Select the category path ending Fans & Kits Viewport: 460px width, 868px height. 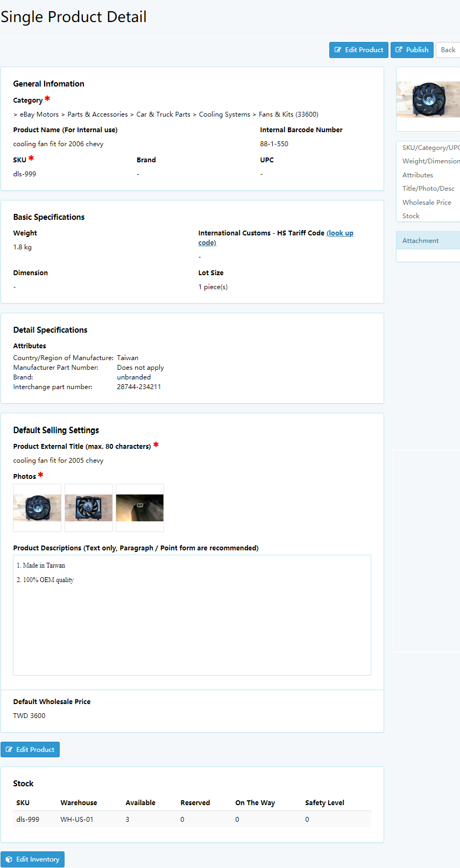[x=166, y=114]
